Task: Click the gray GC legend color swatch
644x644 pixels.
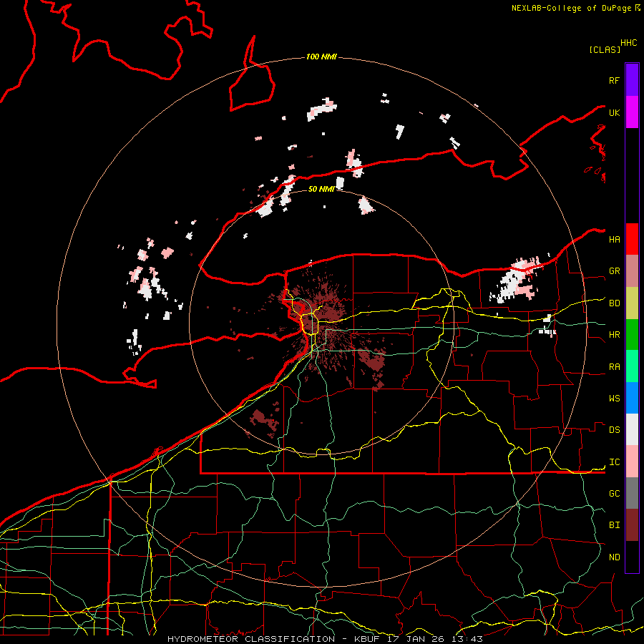Action: [x=632, y=493]
